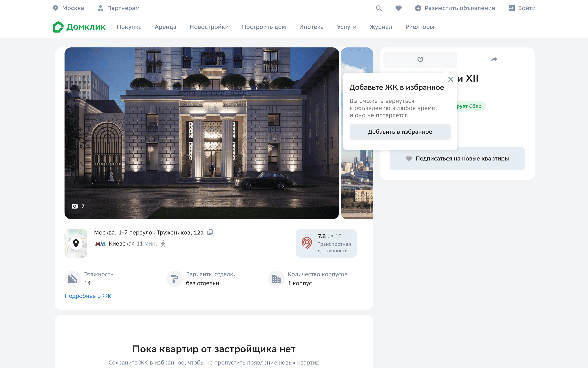Open the Новостройки menu

click(x=209, y=27)
